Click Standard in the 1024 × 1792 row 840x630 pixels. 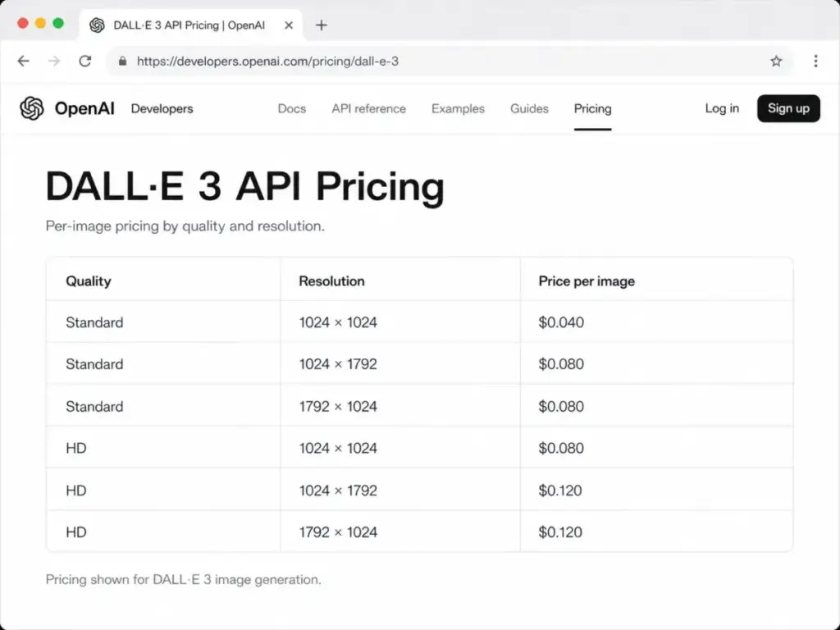94,364
